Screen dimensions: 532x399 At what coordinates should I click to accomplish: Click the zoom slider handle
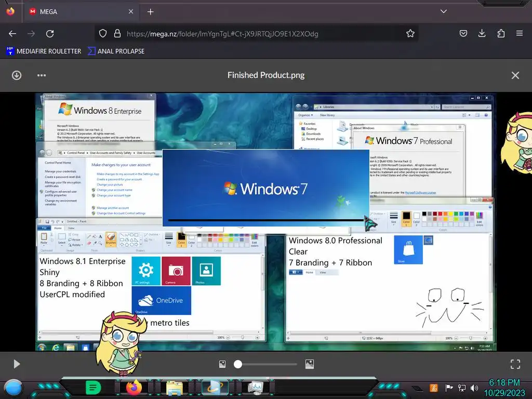(x=238, y=364)
